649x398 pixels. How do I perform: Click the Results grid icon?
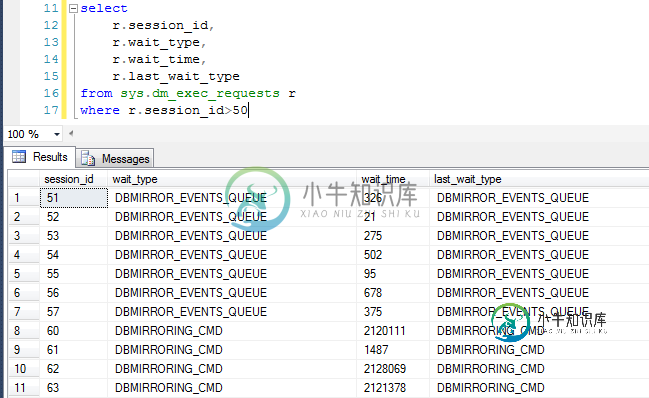(19, 156)
